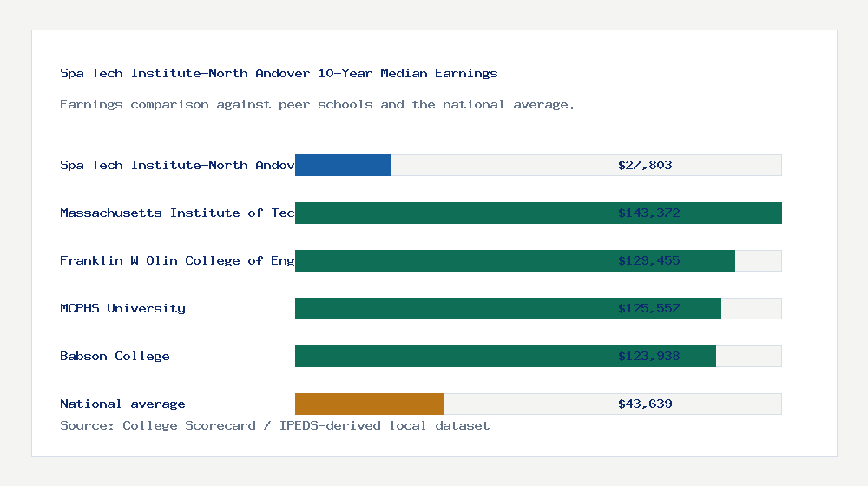The height and width of the screenshot is (486, 868).
Task: Select the 'Franklin W Olin College of Eng' row label
Action: 177,260
